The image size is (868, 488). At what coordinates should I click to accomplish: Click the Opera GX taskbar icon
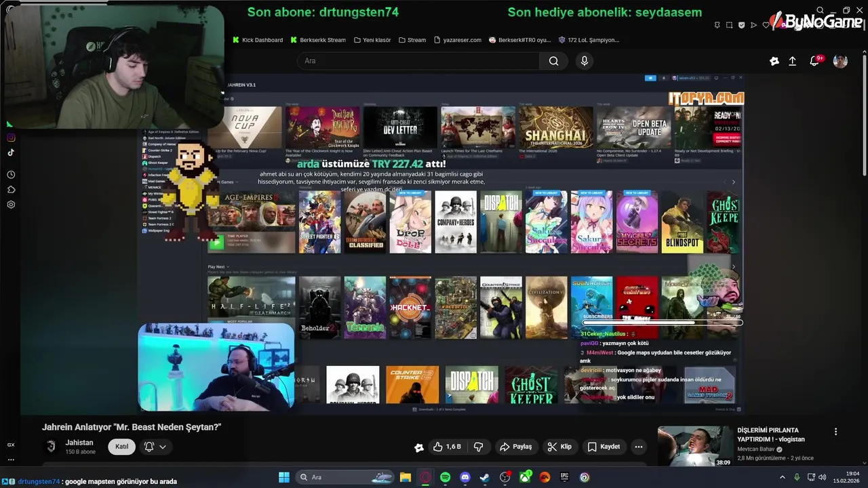click(425, 477)
